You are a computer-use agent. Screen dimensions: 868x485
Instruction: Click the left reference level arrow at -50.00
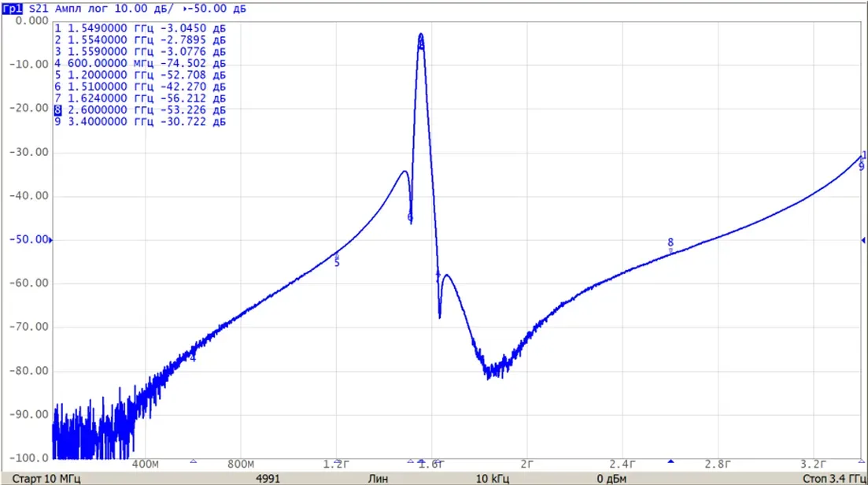point(51,240)
